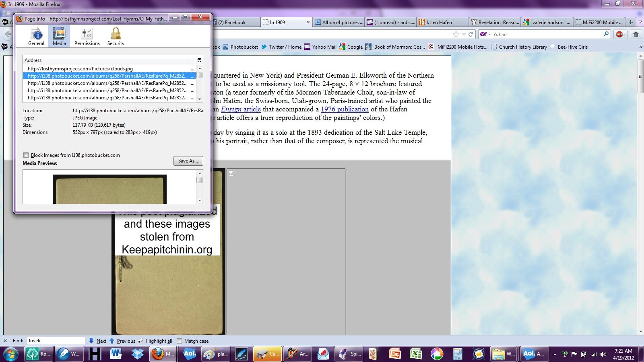Open Dropbox from the taskbar
Image resolution: width=644 pixels, height=362 pixels.
138,354
